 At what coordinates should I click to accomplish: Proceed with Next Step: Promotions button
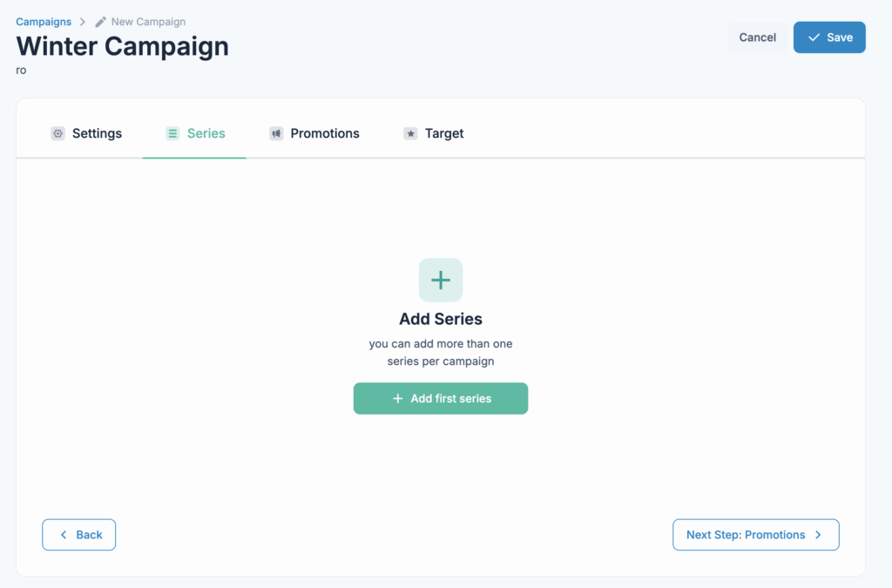coord(746,535)
